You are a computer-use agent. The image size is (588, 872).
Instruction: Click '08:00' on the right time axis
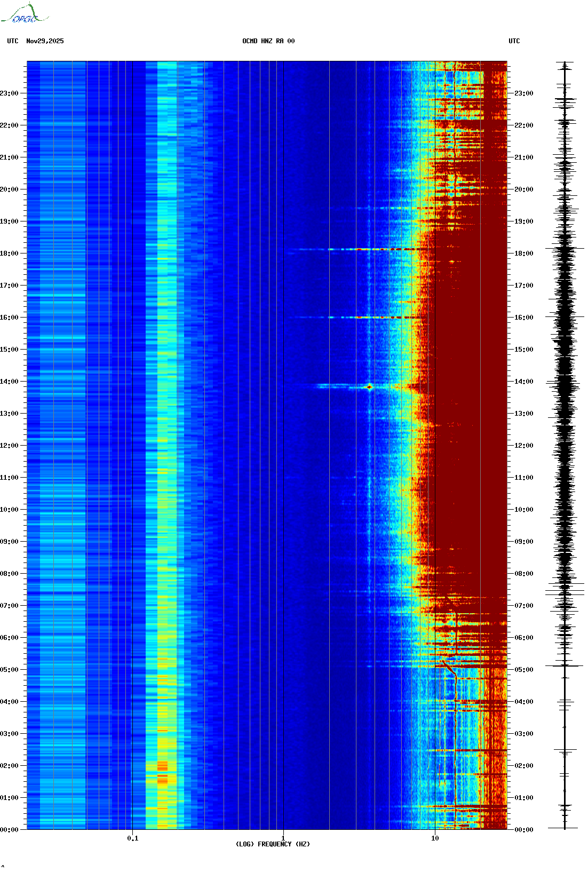click(524, 574)
